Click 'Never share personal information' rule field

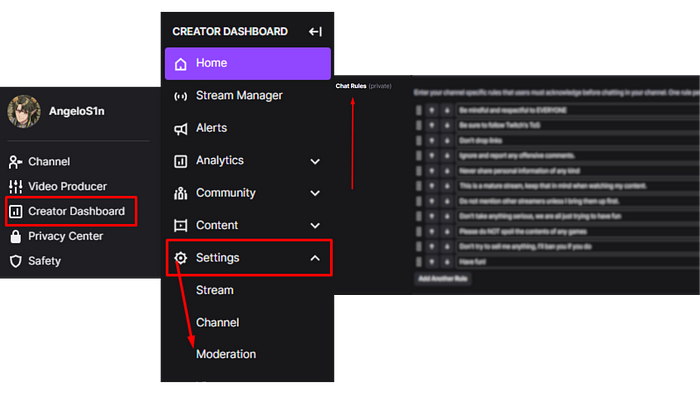(x=578, y=171)
